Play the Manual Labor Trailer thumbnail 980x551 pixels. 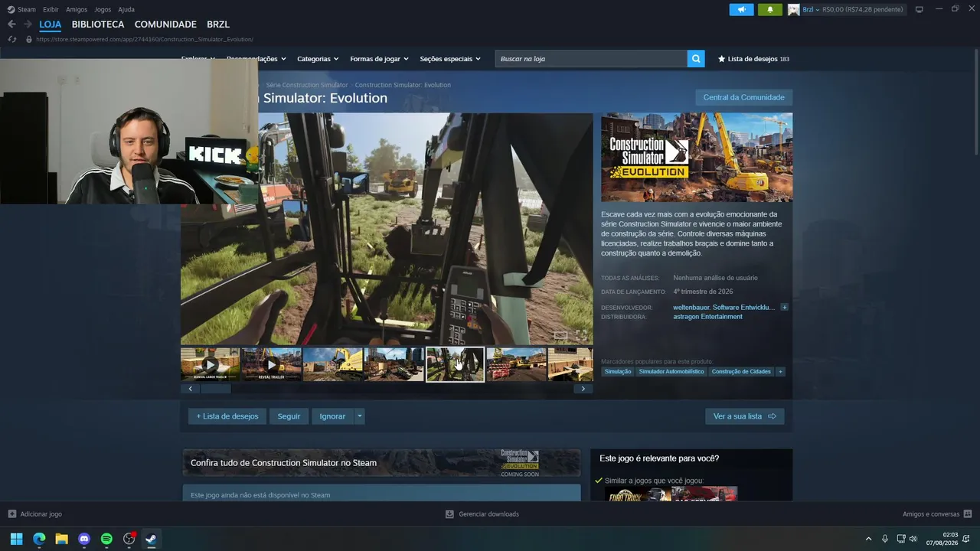click(211, 364)
